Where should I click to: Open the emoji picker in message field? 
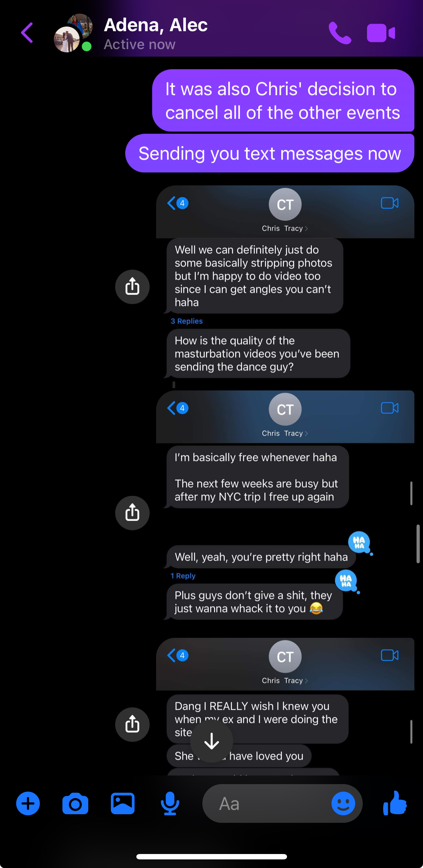coord(343,803)
